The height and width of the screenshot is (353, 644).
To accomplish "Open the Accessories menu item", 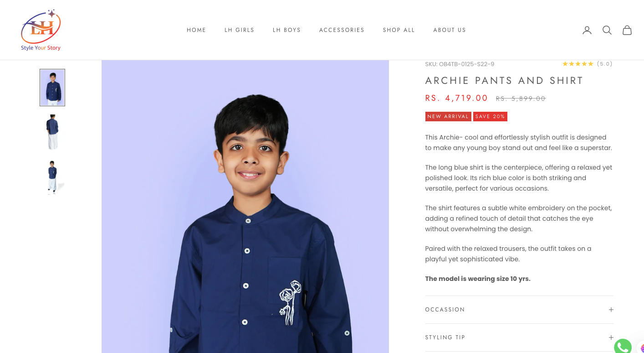I will 342,30.
